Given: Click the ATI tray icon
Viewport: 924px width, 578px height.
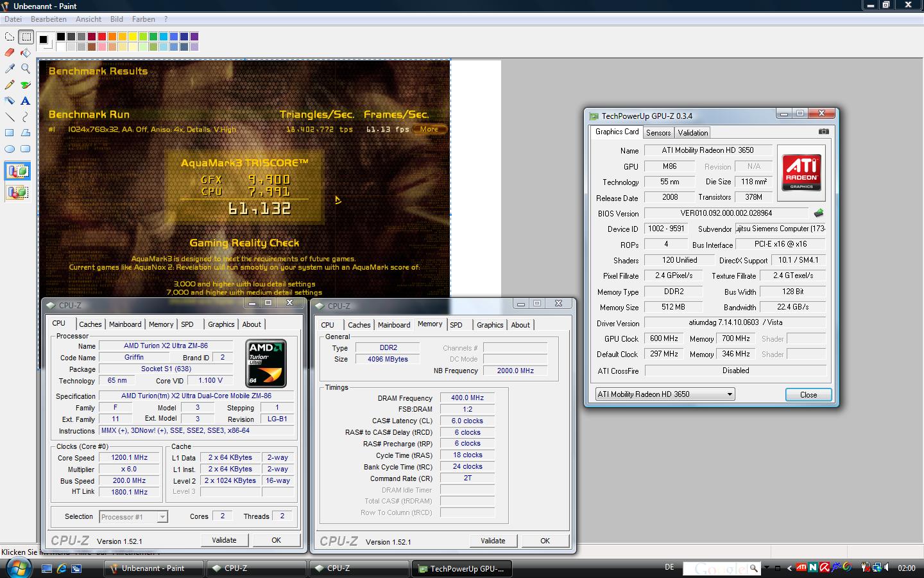Looking at the screenshot, I should click(801, 568).
